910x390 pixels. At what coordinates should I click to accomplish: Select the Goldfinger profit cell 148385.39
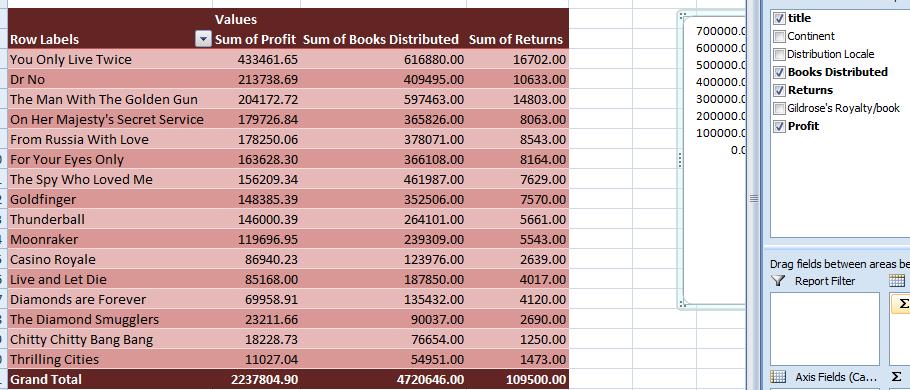(256, 200)
